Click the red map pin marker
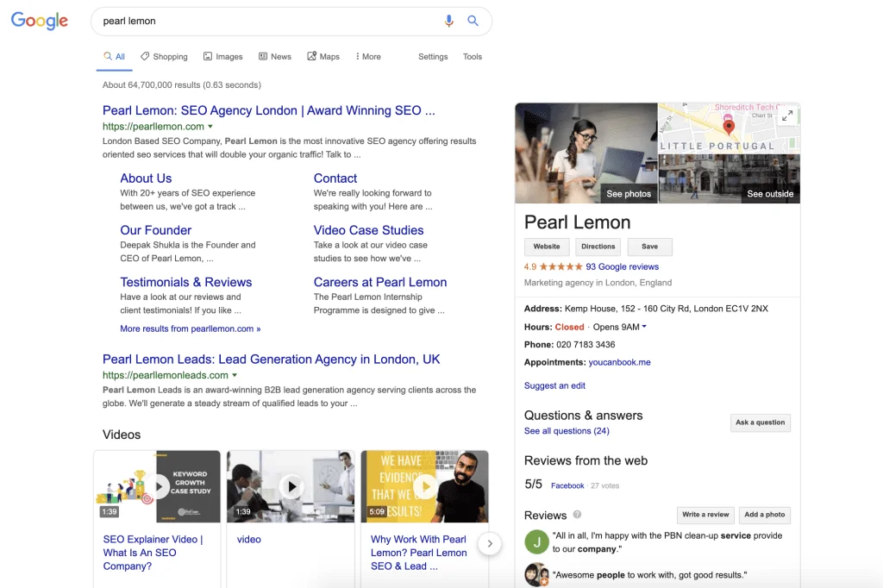This screenshot has width=883, height=588. (729, 127)
